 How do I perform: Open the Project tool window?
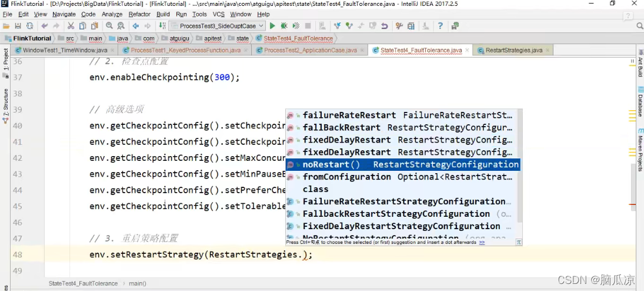pyautogui.click(x=6, y=64)
